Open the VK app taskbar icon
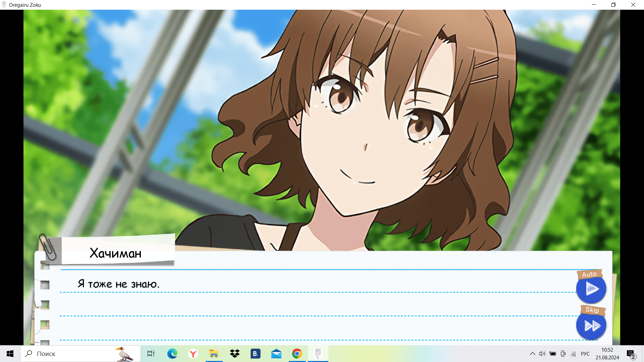The image size is (644, 362). coord(255,354)
